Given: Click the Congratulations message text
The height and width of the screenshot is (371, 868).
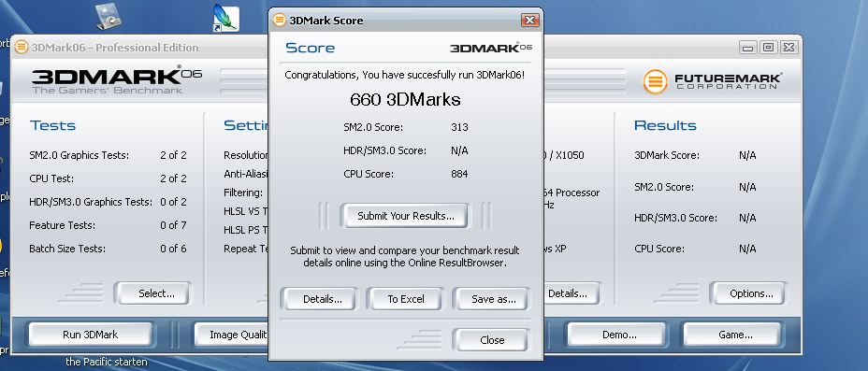Looking at the screenshot, I should 405,75.
